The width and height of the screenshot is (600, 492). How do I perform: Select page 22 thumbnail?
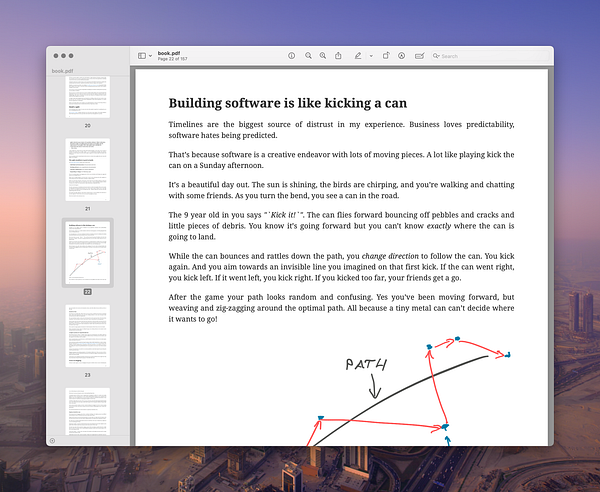click(88, 253)
